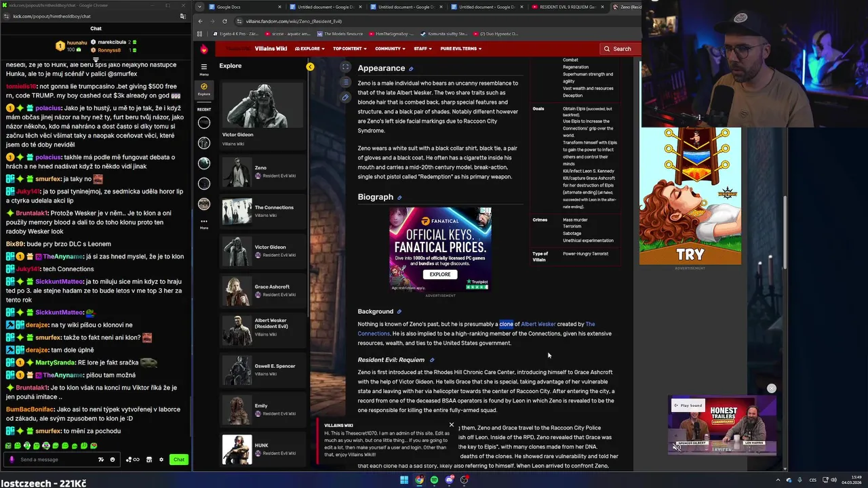
Task: Expand the PURE EVIL TERMS dropdown
Action: (x=461, y=49)
